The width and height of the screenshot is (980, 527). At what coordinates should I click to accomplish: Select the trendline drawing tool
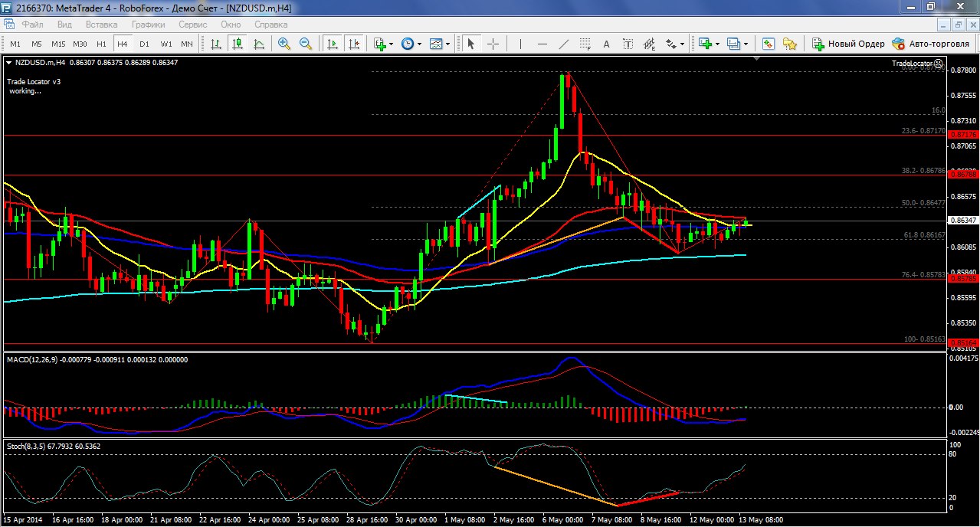[564, 44]
